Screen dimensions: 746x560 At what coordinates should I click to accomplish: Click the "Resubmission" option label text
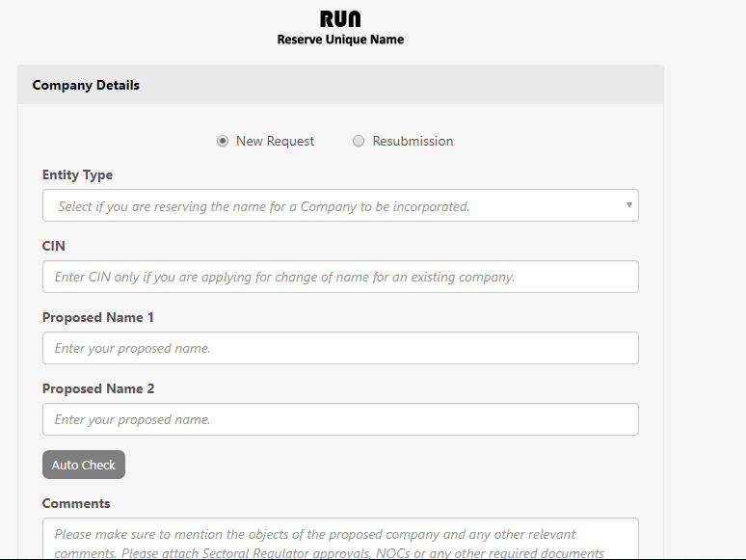413,141
